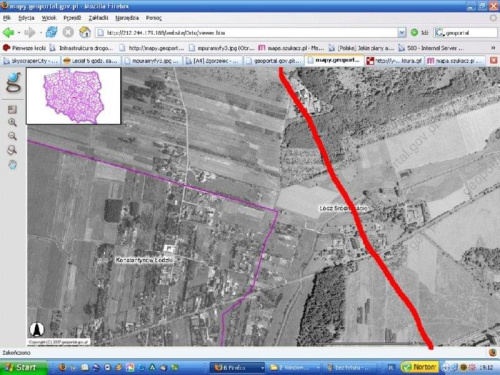The height and width of the screenshot is (375, 500).
Task: Click the overview map toggle icon
Action: [x=12, y=109]
